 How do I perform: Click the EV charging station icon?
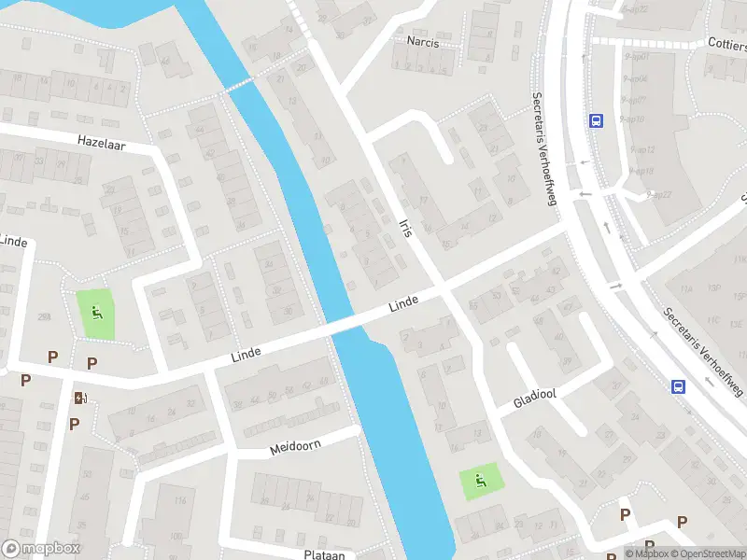pos(80,398)
